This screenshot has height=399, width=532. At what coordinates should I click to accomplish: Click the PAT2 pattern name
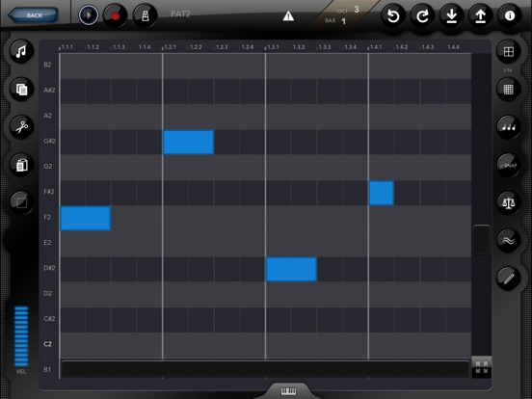[180, 13]
